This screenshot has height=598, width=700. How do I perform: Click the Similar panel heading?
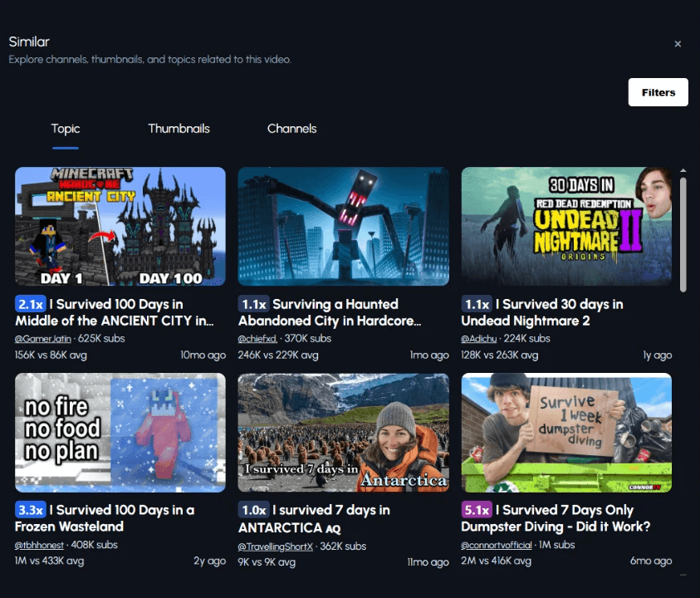[29, 42]
